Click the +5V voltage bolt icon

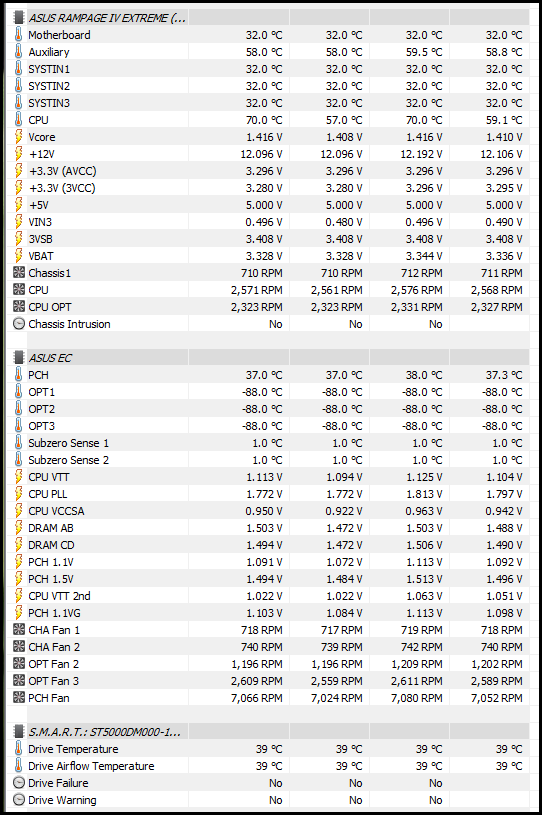tap(19, 205)
